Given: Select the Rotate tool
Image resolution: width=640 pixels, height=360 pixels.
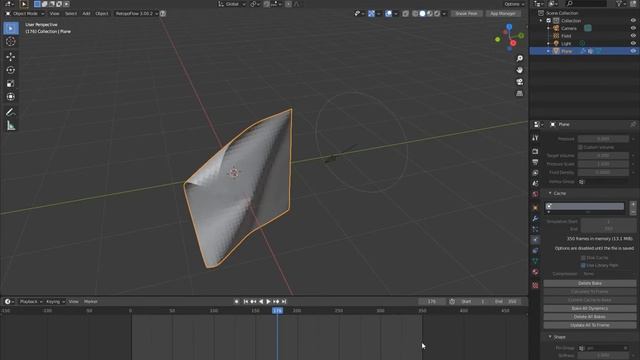Looking at the screenshot, I should pos(11,70).
